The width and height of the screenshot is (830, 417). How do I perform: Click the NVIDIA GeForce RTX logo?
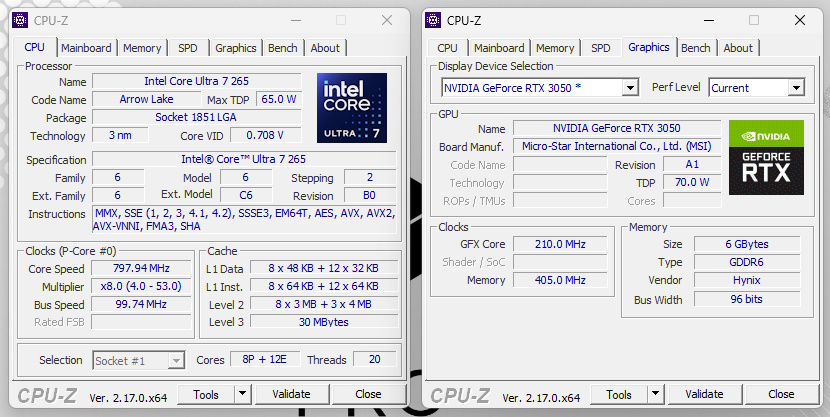pyautogui.click(x=766, y=157)
